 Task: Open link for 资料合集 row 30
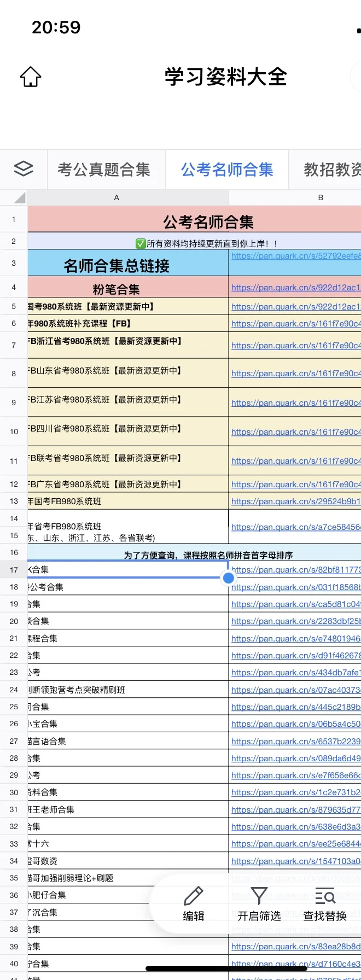coord(296,792)
